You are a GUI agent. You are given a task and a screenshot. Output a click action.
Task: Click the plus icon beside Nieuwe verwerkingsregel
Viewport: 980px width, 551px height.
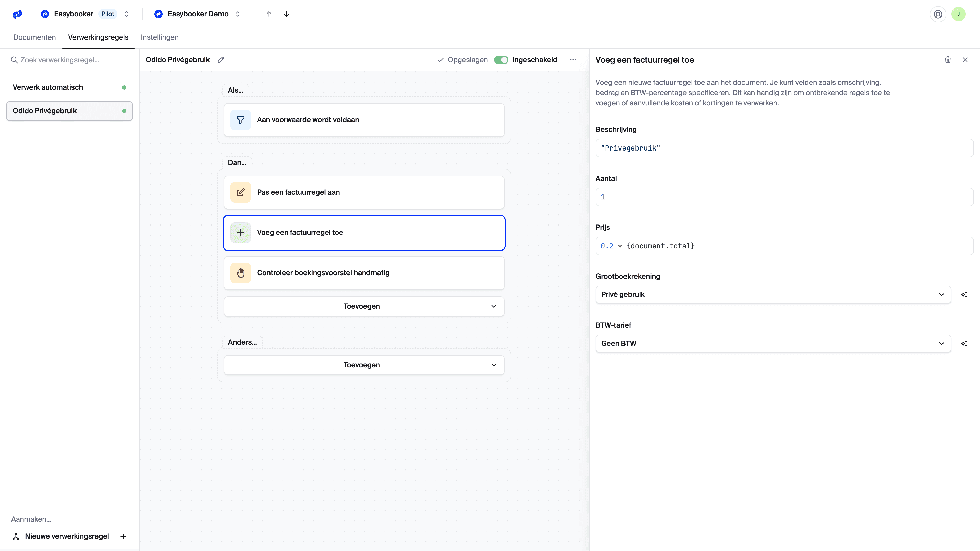point(123,536)
